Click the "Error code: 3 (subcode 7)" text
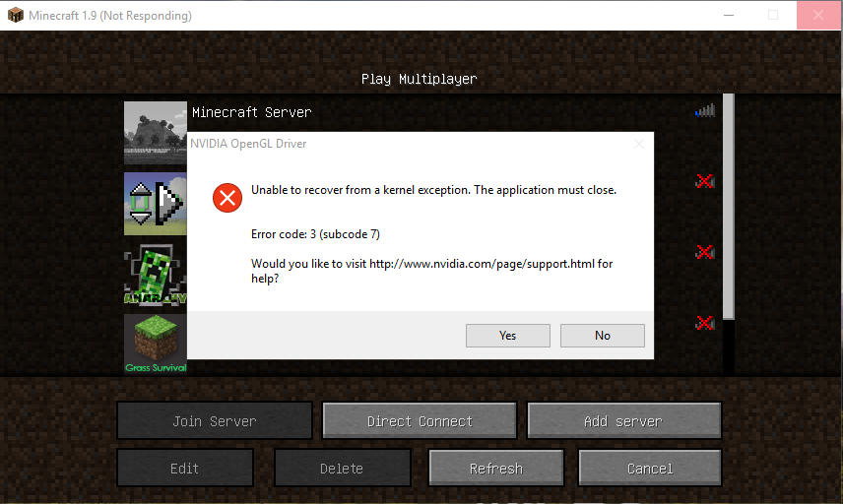This screenshot has width=843, height=504. click(315, 234)
